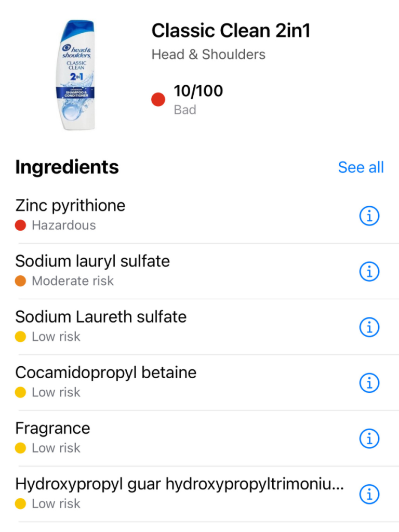
Task: Tap the Sodium Laureth sulfate name
Action: [101, 316]
